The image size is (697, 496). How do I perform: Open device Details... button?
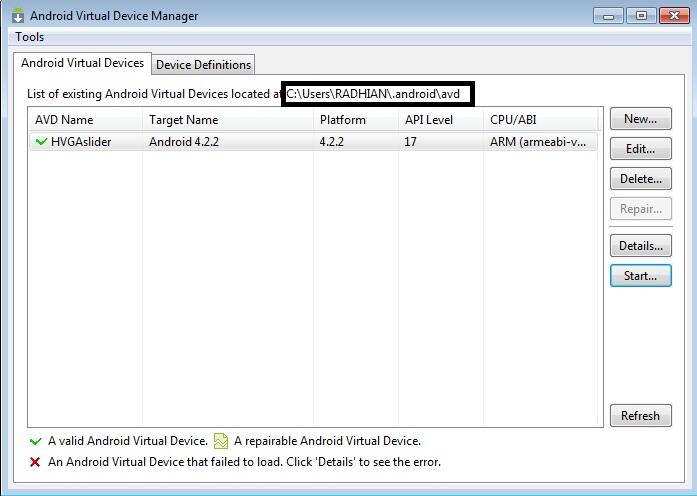(640, 246)
